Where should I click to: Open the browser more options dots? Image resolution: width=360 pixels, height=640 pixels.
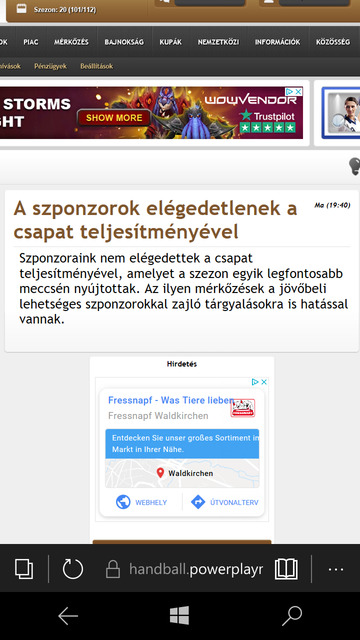coord(336,569)
